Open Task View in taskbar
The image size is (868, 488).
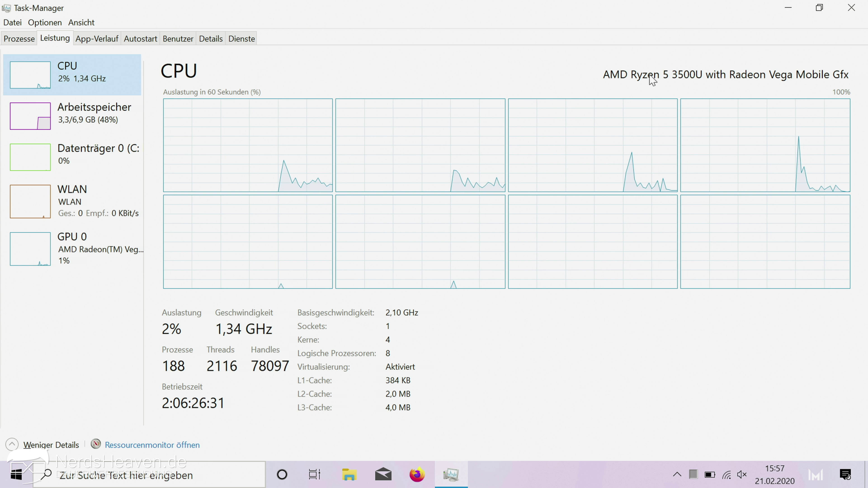314,475
